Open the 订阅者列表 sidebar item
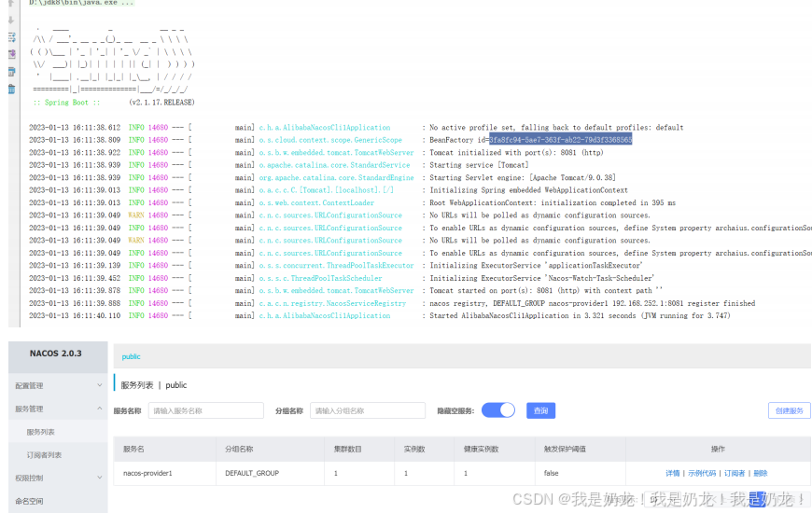Viewport: 812px width, 513px height. tap(44, 455)
